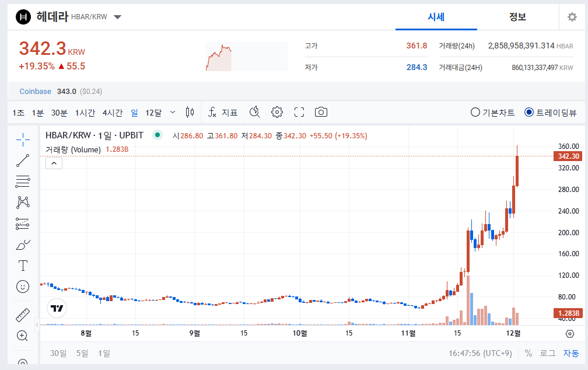Select the 12달 interval
Image resolution: width=588 pixels, height=370 pixels.
[x=153, y=113]
